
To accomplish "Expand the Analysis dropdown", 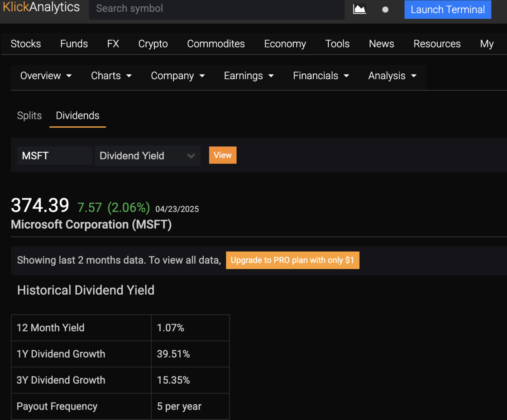I will click(392, 76).
